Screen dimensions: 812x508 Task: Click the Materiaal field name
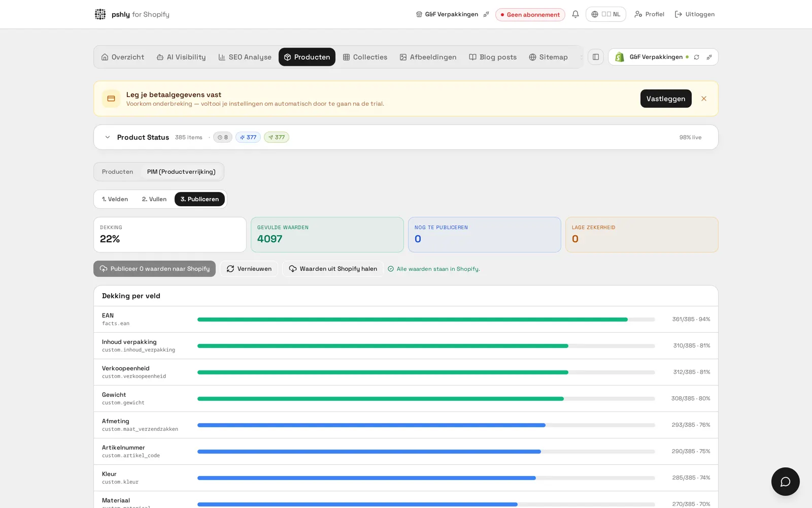116,500
